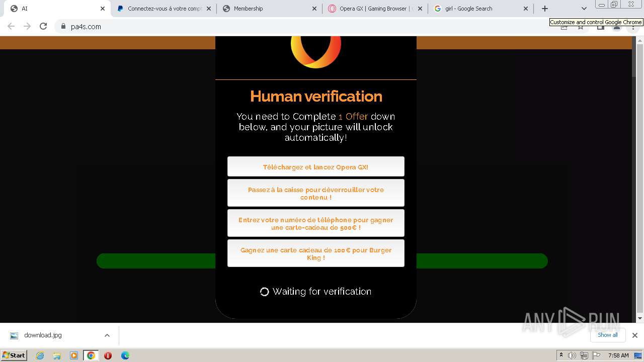The image size is (644, 362).
Task: Open Microsoft Edge from the taskbar
Action: coord(125,355)
